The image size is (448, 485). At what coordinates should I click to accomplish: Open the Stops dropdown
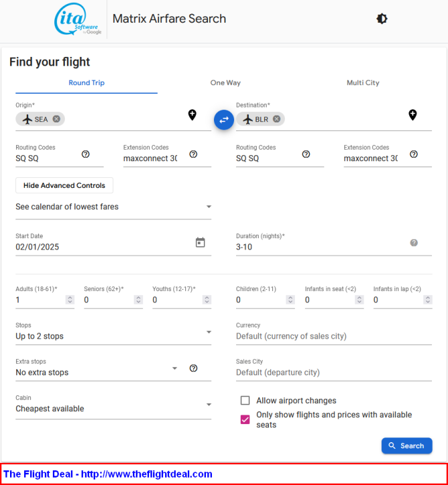[x=114, y=333]
